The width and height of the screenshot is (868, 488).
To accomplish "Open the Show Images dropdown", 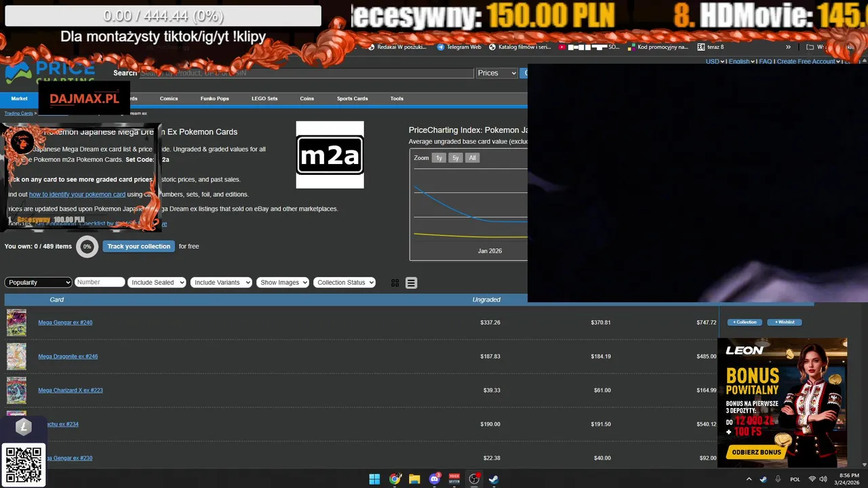I will pyautogui.click(x=283, y=282).
